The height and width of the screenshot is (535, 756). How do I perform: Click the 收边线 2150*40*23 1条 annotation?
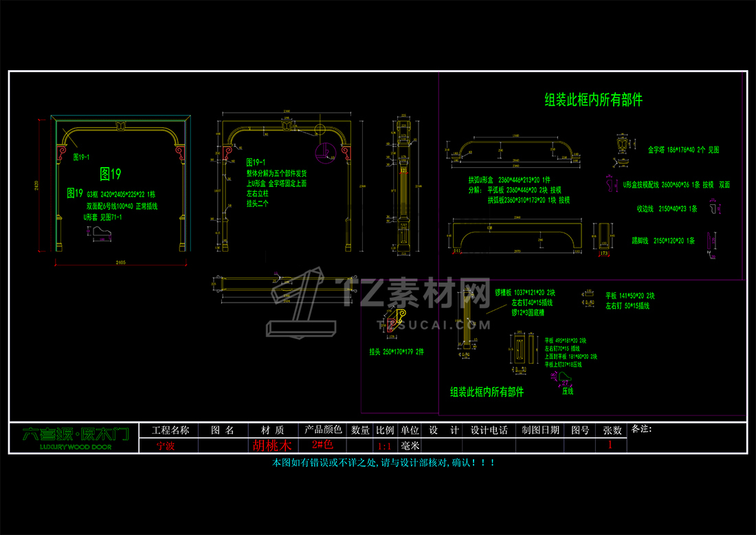tap(667, 209)
